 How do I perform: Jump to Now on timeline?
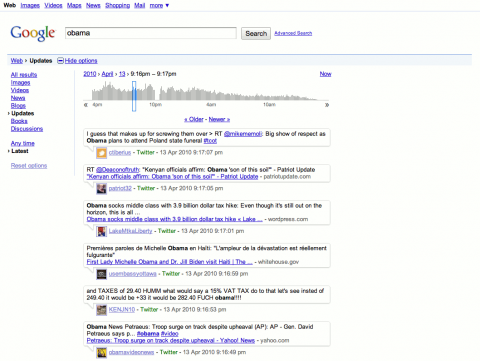[325, 74]
